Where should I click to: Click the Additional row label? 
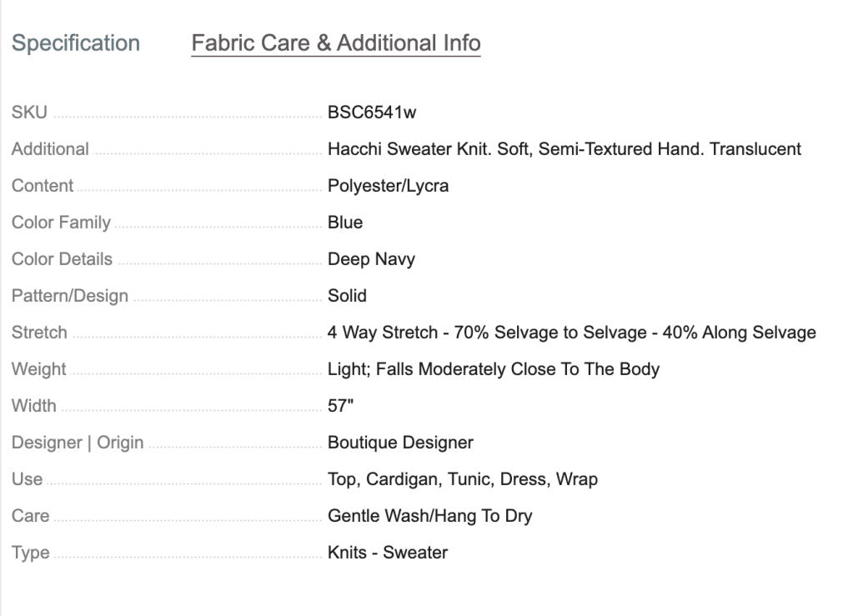point(50,149)
